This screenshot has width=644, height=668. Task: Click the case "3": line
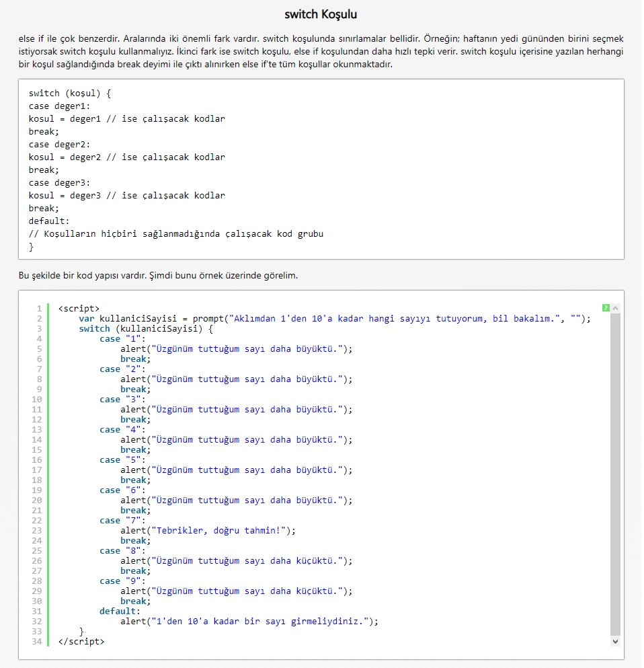[122, 400]
